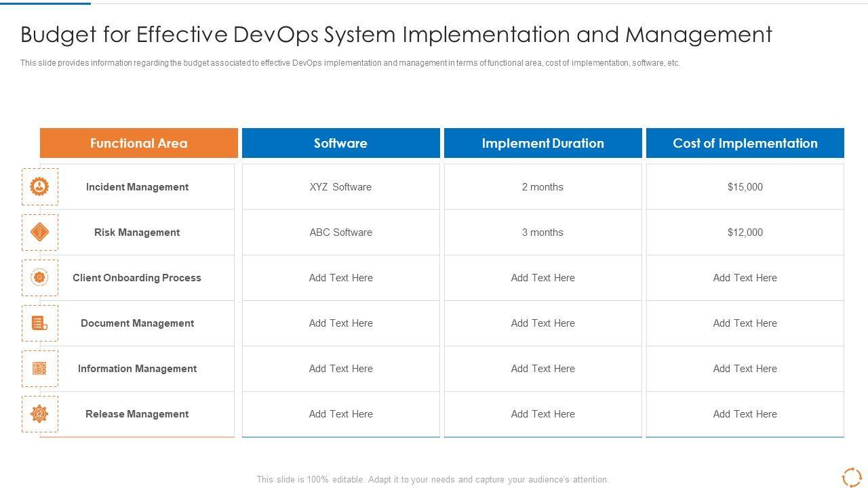Click the Information Management icon
868x488 pixels.
pyautogui.click(x=39, y=369)
